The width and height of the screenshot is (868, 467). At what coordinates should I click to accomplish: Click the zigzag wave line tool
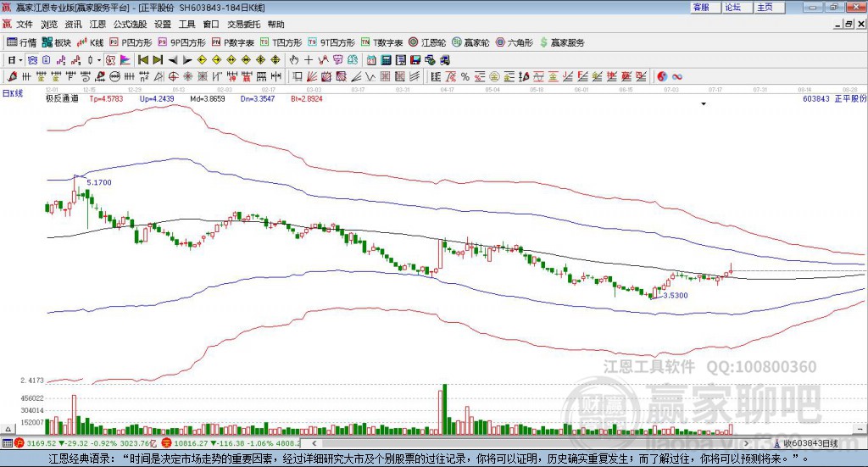pyautogui.click(x=370, y=76)
